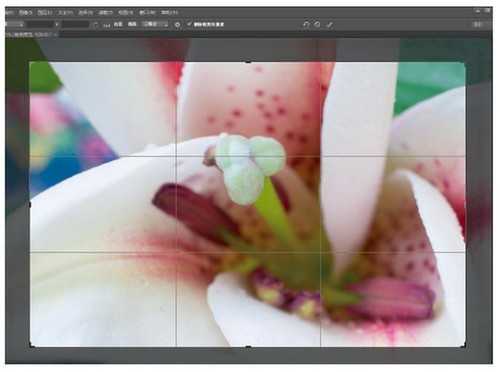Close the open document tab

click(x=55, y=34)
